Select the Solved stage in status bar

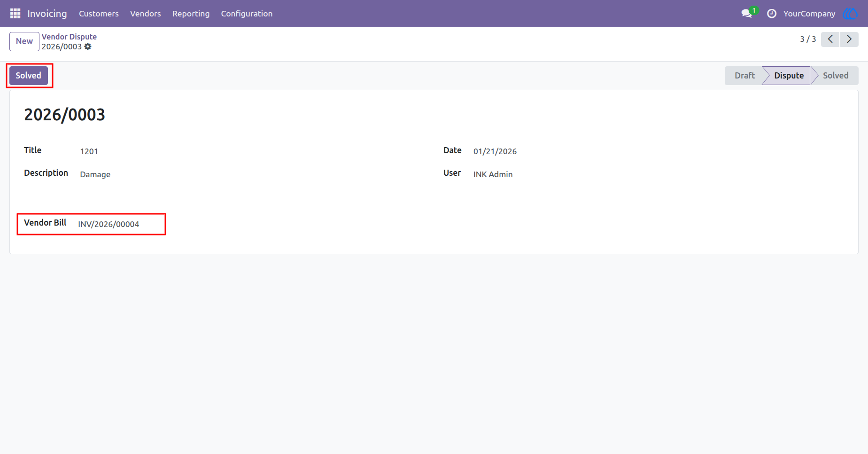point(836,76)
